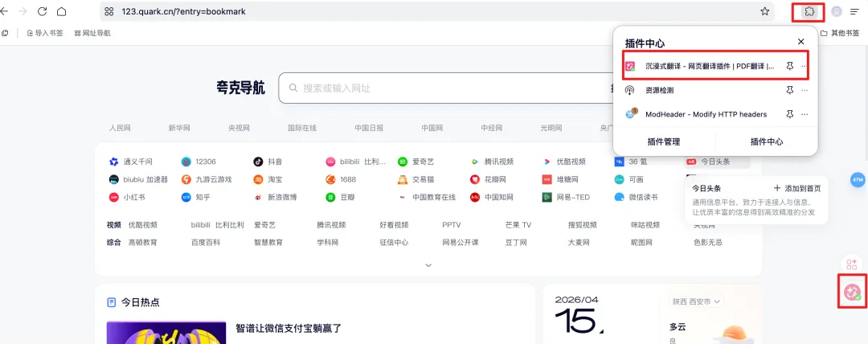868x344 pixels.
Task: Open the user profile avatar icon
Action: pyautogui.click(x=837, y=11)
